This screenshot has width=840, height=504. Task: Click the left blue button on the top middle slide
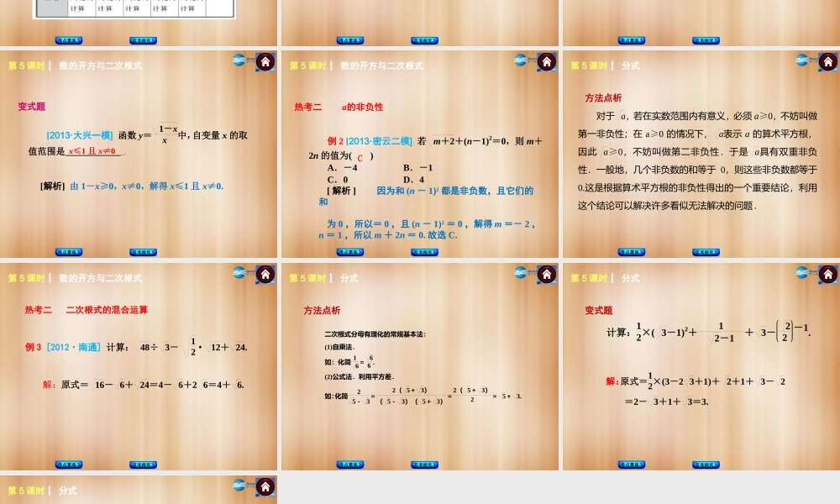(x=350, y=40)
